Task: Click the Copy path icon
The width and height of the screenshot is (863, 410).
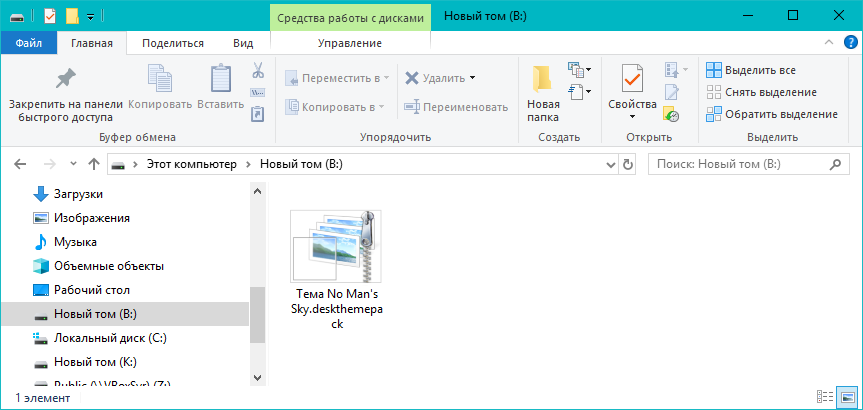Action: pos(258,92)
